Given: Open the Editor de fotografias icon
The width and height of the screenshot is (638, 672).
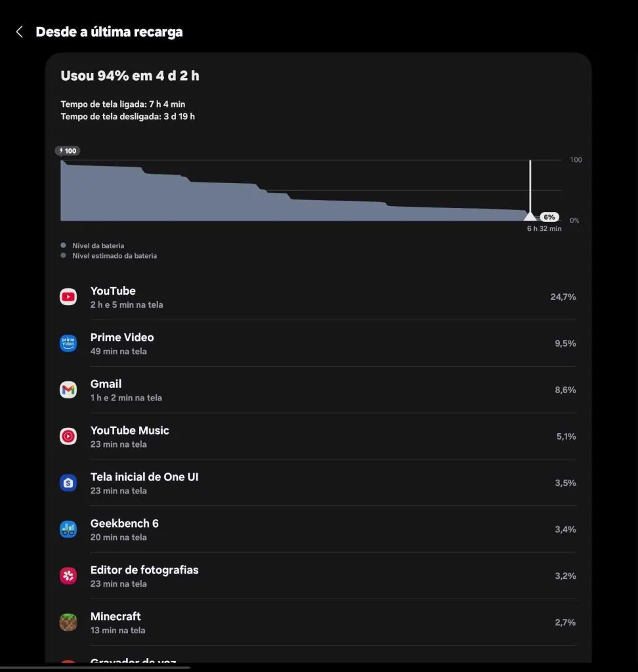Looking at the screenshot, I should coord(68,576).
